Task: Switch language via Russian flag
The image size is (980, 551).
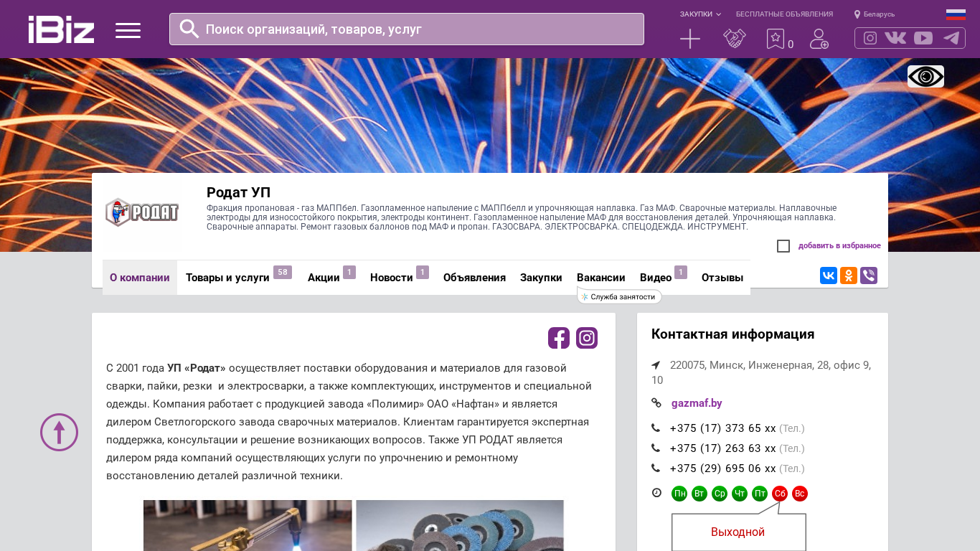Action: (956, 14)
